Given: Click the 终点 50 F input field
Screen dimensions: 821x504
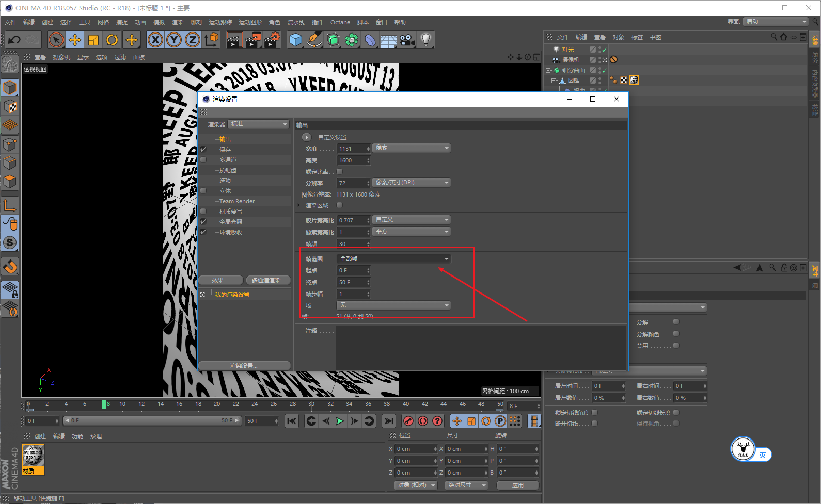Looking at the screenshot, I should (x=354, y=282).
